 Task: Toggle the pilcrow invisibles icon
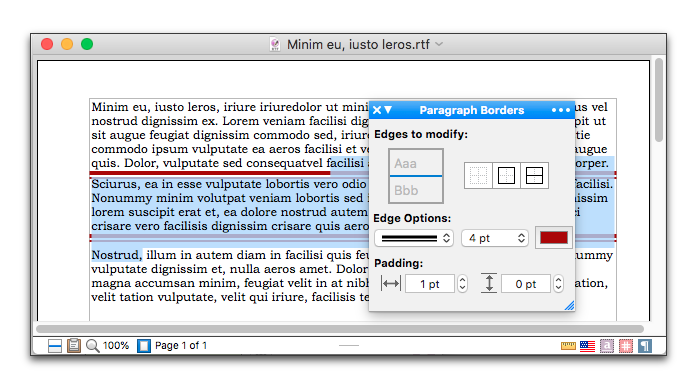click(645, 346)
